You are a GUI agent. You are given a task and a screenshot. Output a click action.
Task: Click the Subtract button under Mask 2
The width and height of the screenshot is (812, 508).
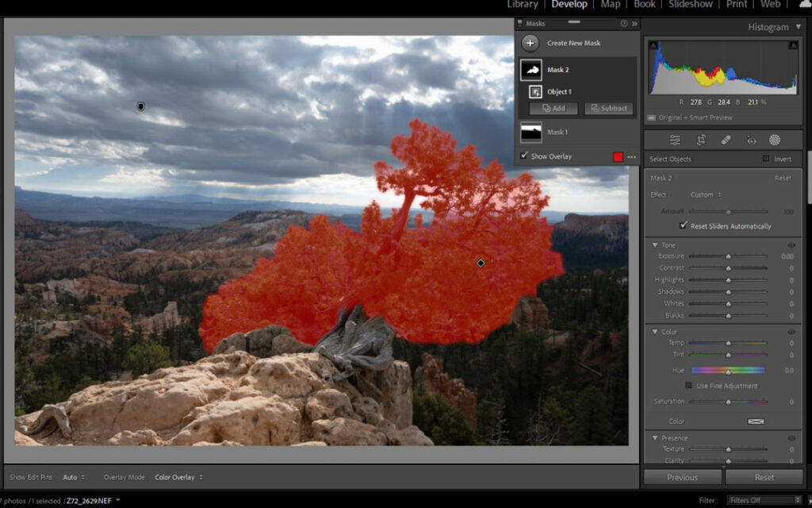point(608,108)
